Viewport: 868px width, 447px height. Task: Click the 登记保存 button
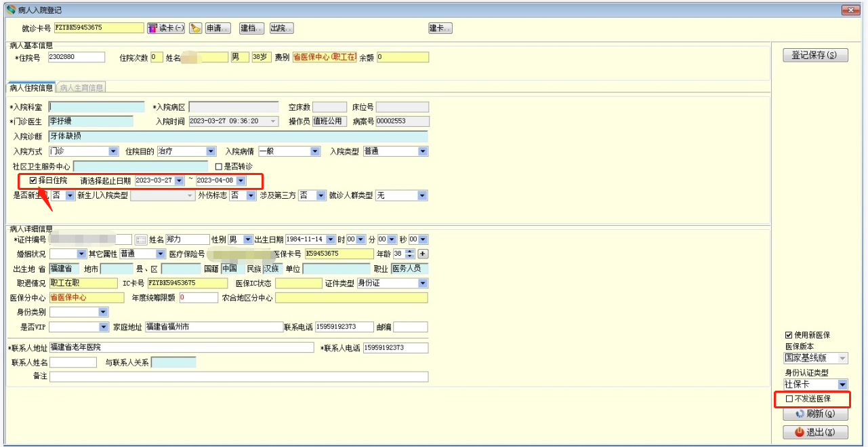[815, 56]
